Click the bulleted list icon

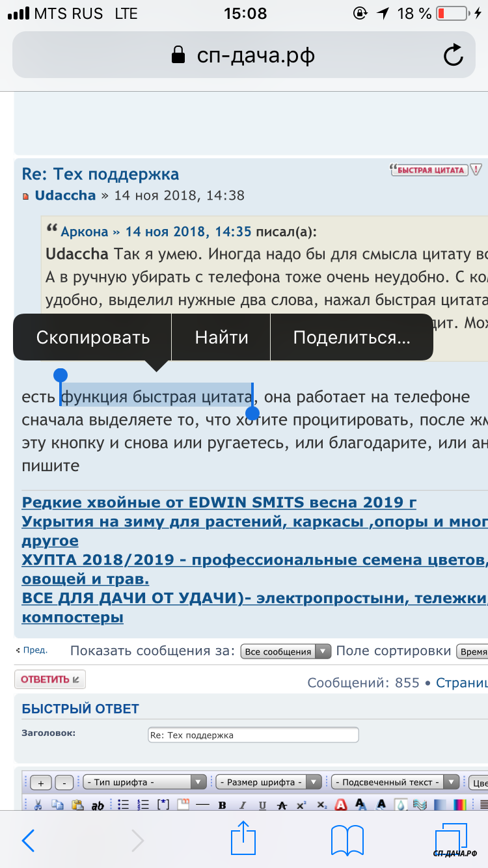124,805
